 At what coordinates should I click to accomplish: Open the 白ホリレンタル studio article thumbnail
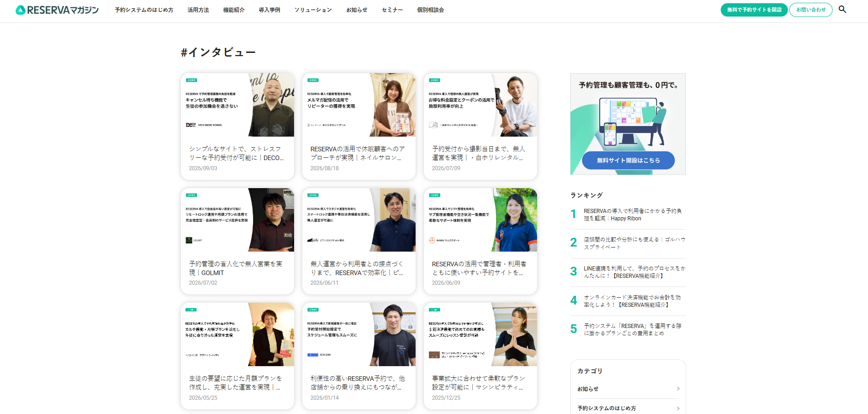coord(480,105)
